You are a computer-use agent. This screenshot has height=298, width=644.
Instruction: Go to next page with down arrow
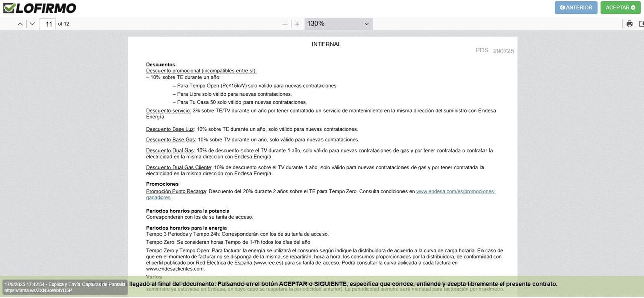coord(32,24)
